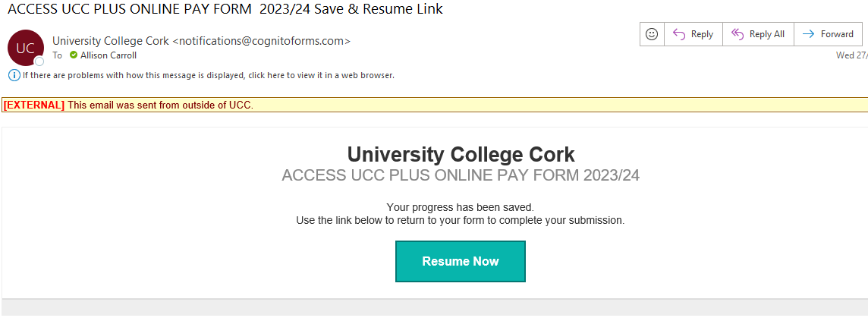This screenshot has height=321, width=868.
Task: Click the presence status dot on avatar
Action: (39, 61)
